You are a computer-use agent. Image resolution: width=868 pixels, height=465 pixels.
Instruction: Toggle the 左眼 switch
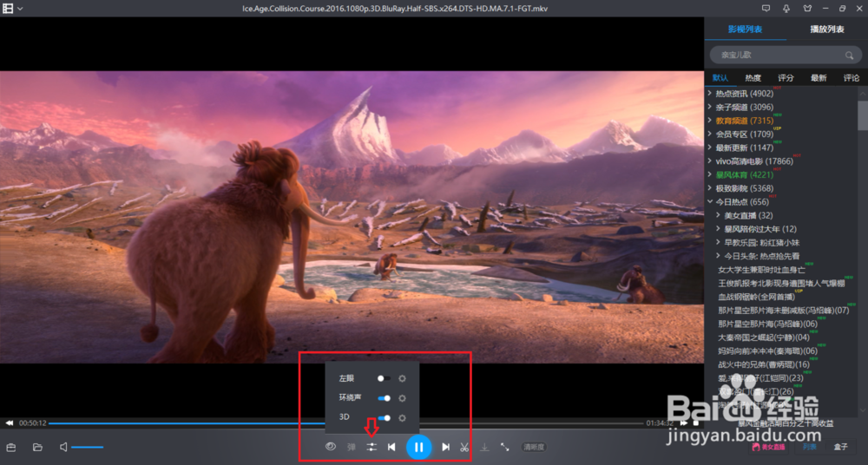[384, 378]
